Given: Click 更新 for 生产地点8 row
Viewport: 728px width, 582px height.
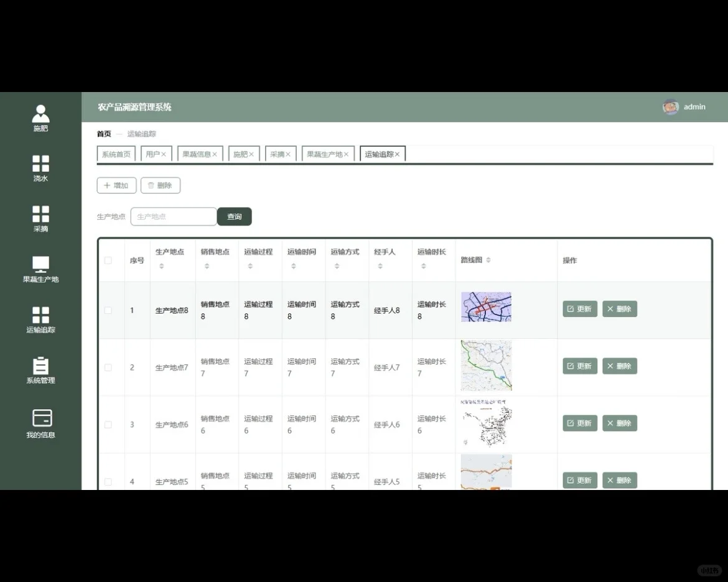Looking at the screenshot, I should tap(579, 308).
